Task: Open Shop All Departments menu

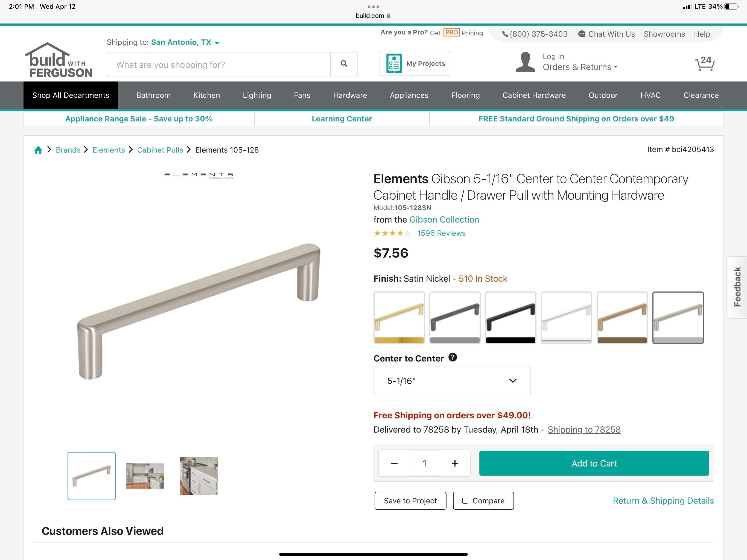Action: (71, 95)
